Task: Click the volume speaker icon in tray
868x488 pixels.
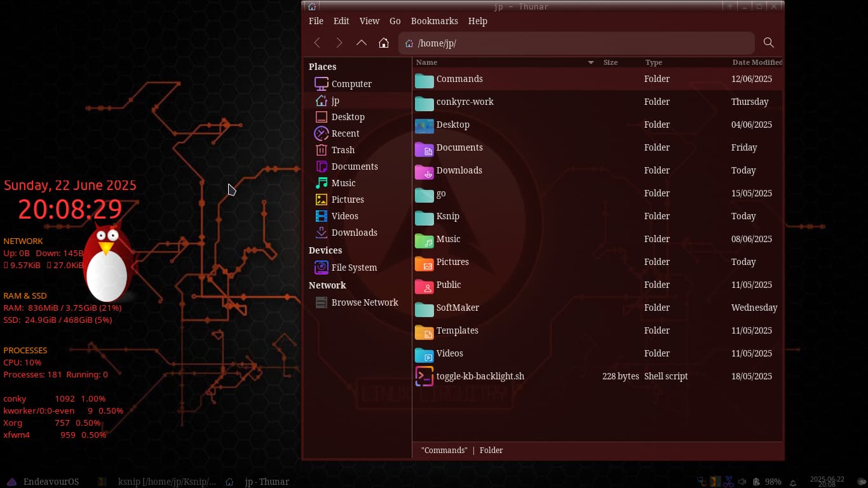Action: [x=742, y=482]
